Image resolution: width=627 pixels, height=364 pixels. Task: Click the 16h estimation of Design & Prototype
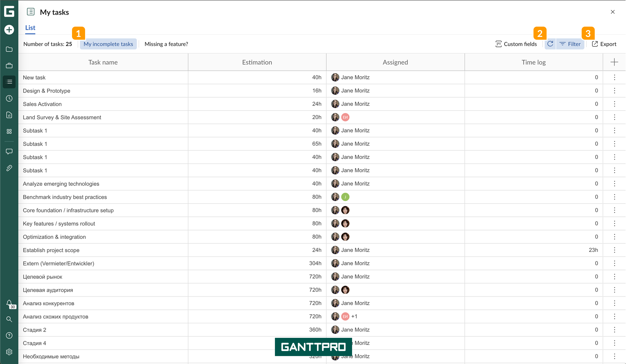[x=317, y=91]
